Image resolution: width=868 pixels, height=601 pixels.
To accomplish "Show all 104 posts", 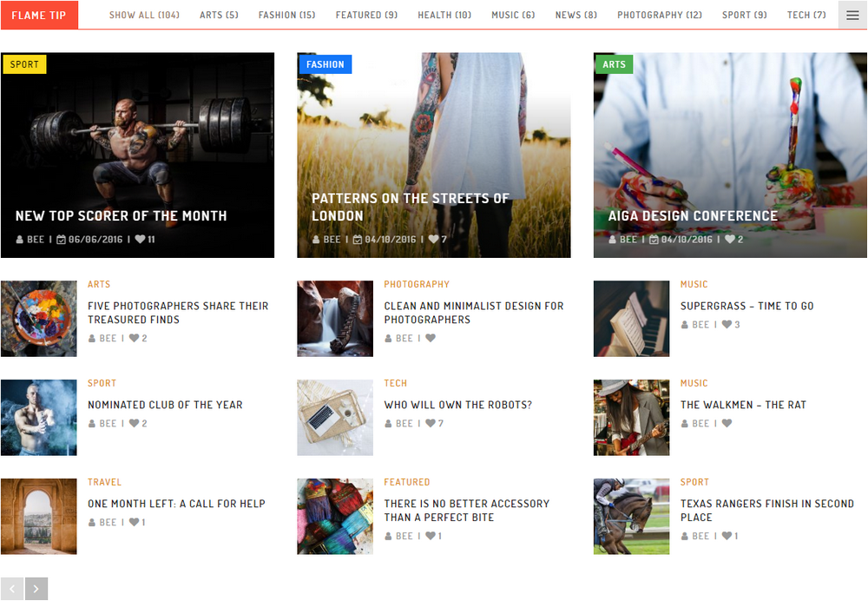I will pos(144,15).
